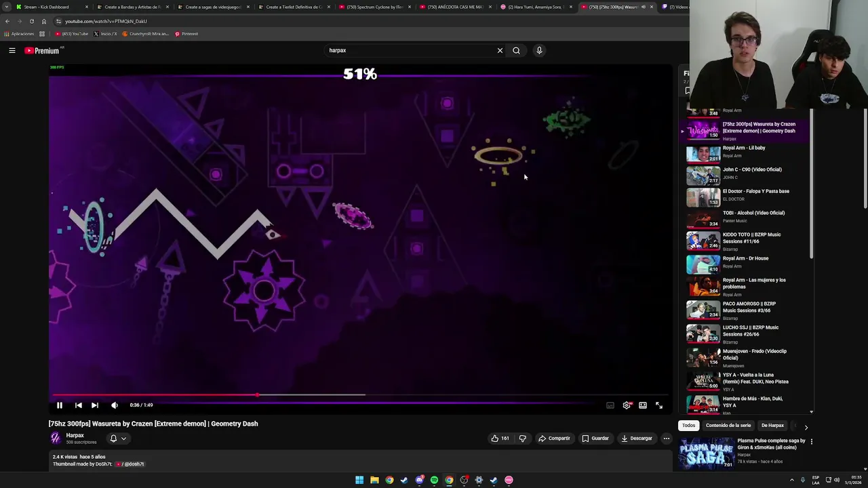868x488 pixels.
Task: Select the De Harpax filter chip
Action: coord(772,426)
